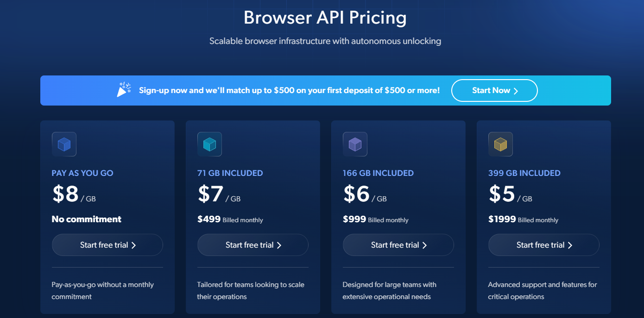The height and width of the screenshot is (318, 644).
Task: Select the 399 GB INCLUDED plan heading
Action: click(524, 173)
